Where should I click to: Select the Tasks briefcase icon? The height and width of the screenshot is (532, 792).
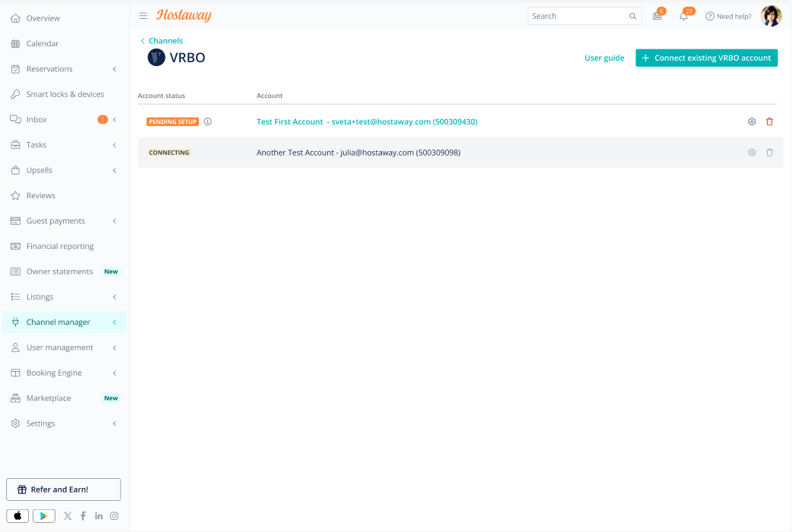pyautogui.click(x=16, y=145)
